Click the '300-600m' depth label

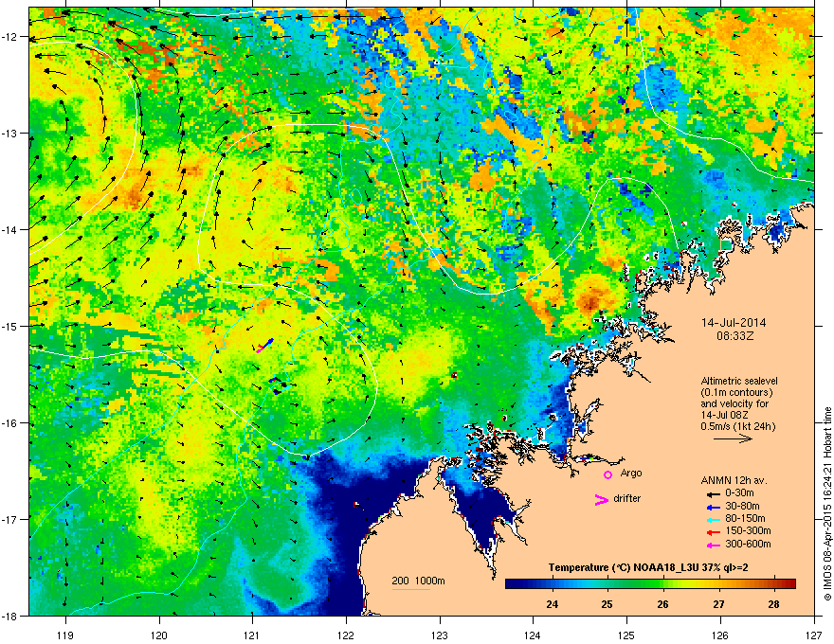tap(748, 545)
